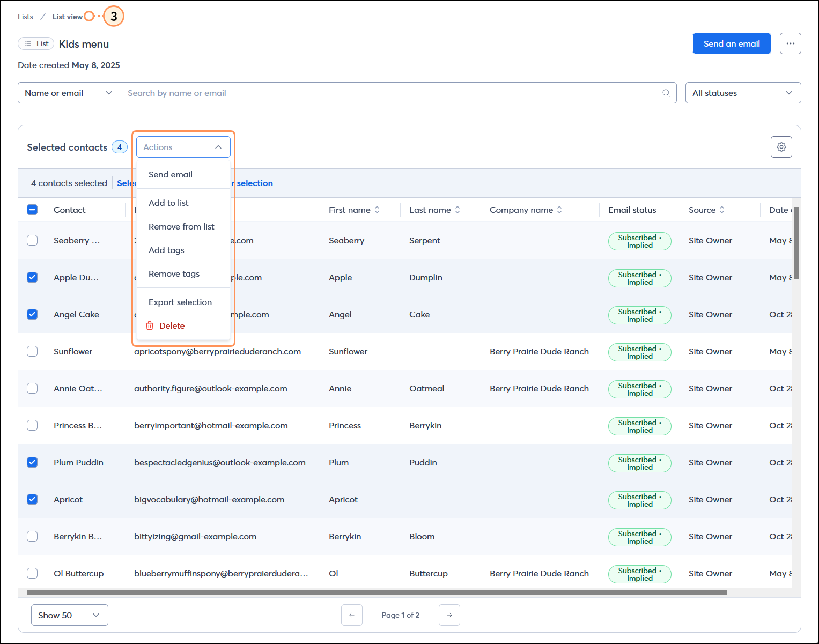
Task: Sort the Last name column
Action: [457, 210]
